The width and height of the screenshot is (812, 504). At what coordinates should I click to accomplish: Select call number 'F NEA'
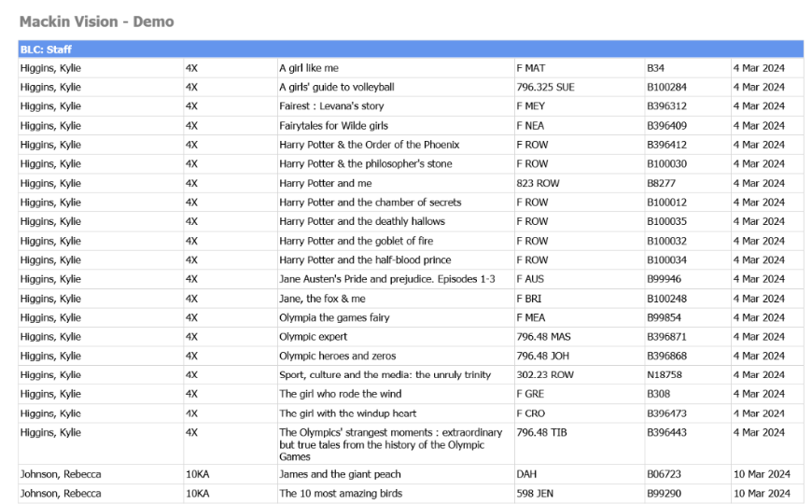(x=530, y=125)
